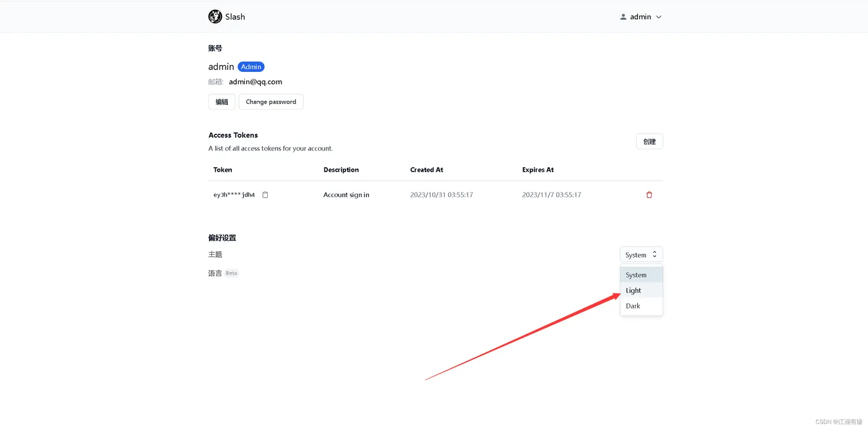Click the admin username under 账号
The image size is (868, 428).
pos(221,67)
